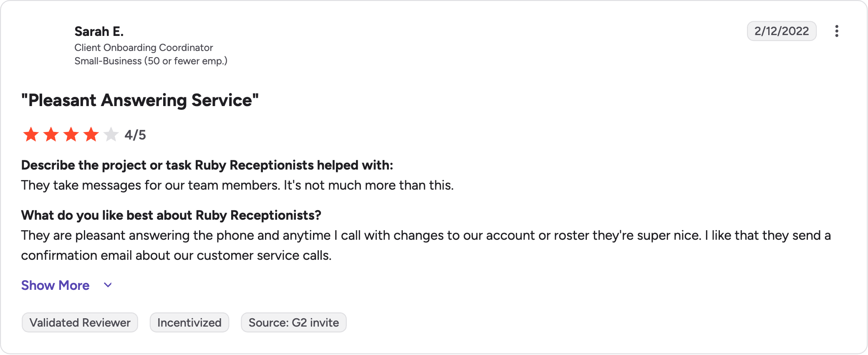Click the 4/5 rating score text
Image resolution: width=868 pixels, height=355 pixels.
point(135,135)
